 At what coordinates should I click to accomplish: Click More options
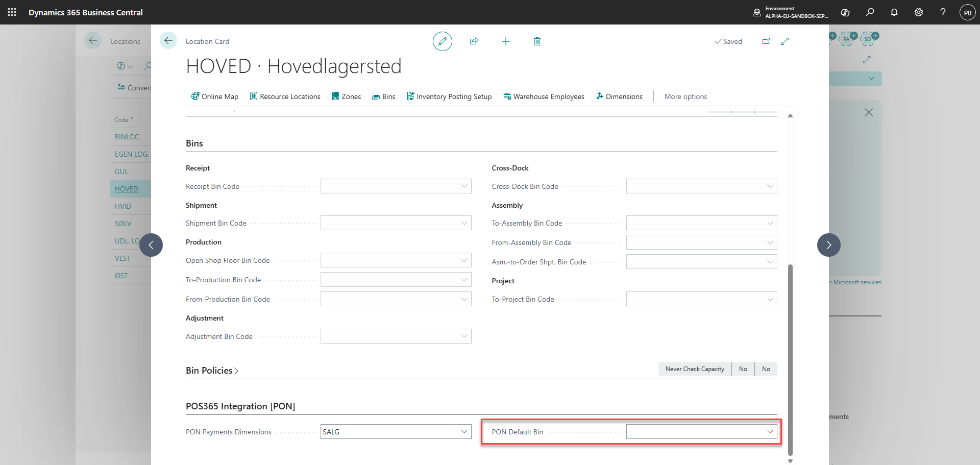pyautogui.click(x=685, y=96)
